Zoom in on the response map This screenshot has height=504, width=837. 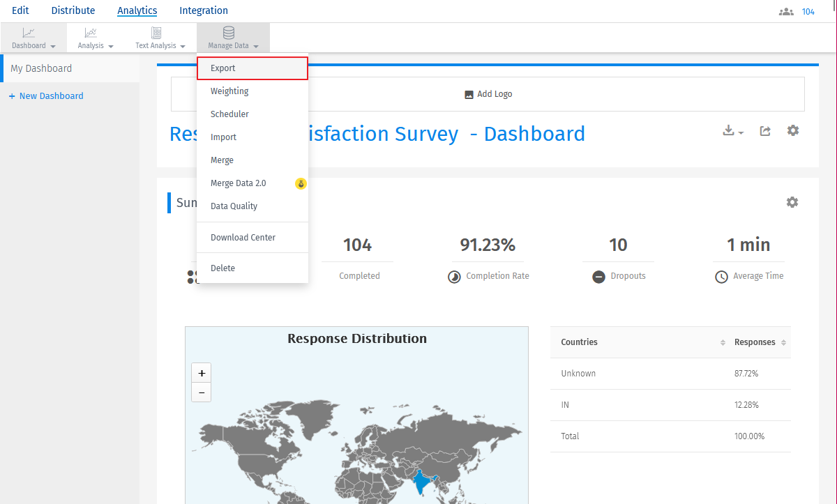[x=202, y=373]
